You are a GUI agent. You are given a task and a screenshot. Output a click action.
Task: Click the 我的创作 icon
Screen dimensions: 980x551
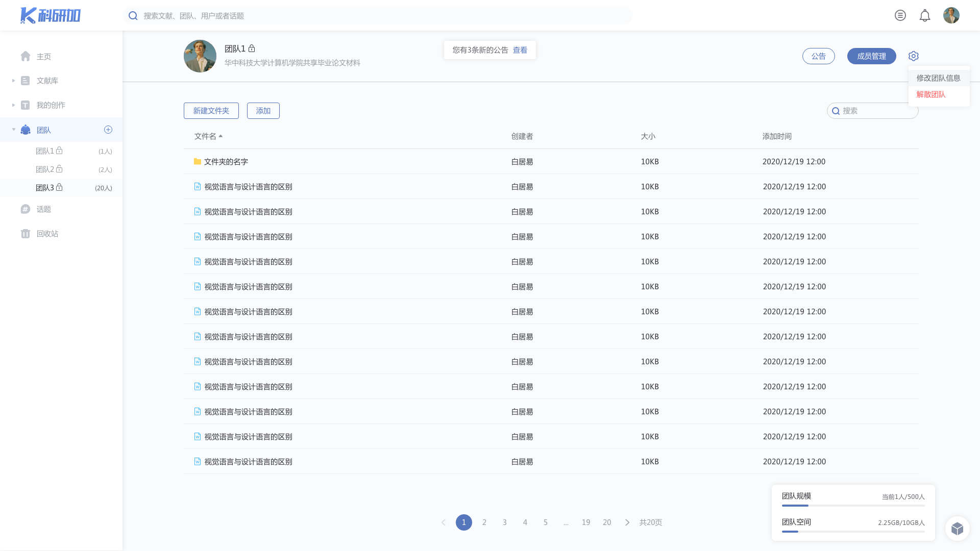click(x=25, y=105)
